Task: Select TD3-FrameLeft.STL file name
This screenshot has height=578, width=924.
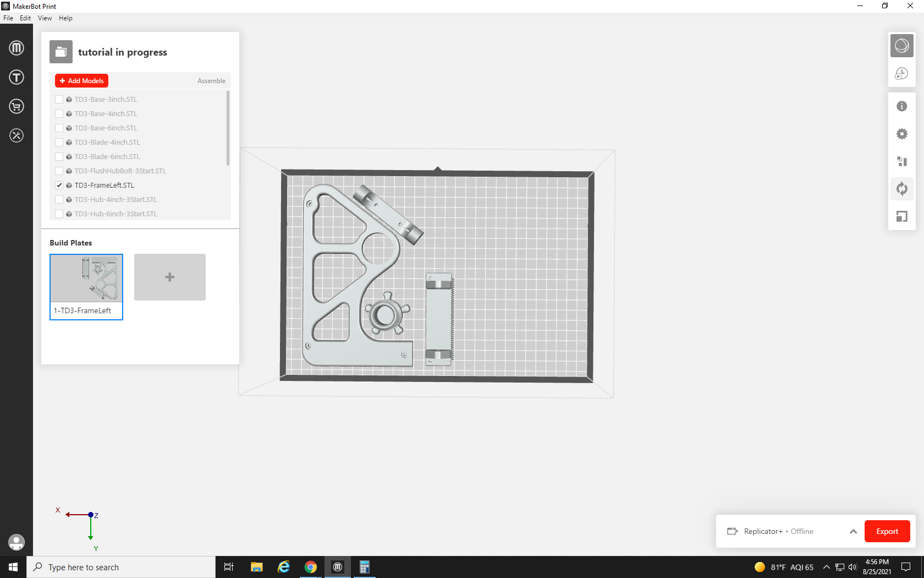Action: click(105, 186)
